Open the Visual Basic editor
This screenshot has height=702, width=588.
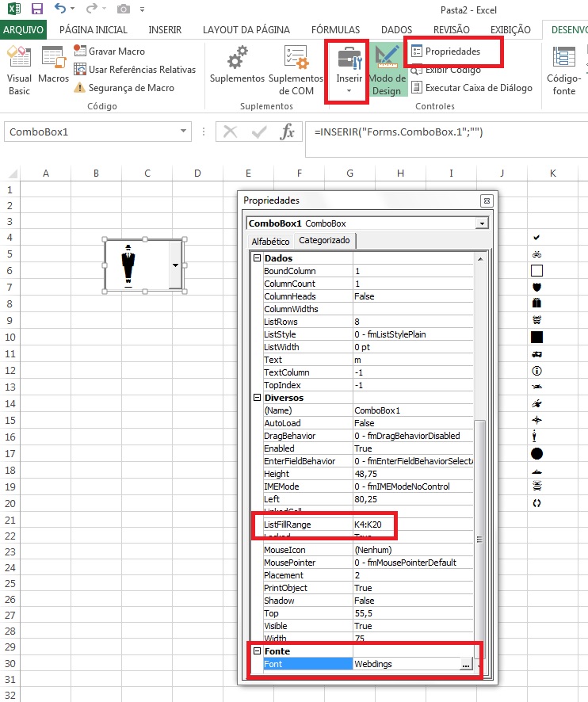point(19,70)
